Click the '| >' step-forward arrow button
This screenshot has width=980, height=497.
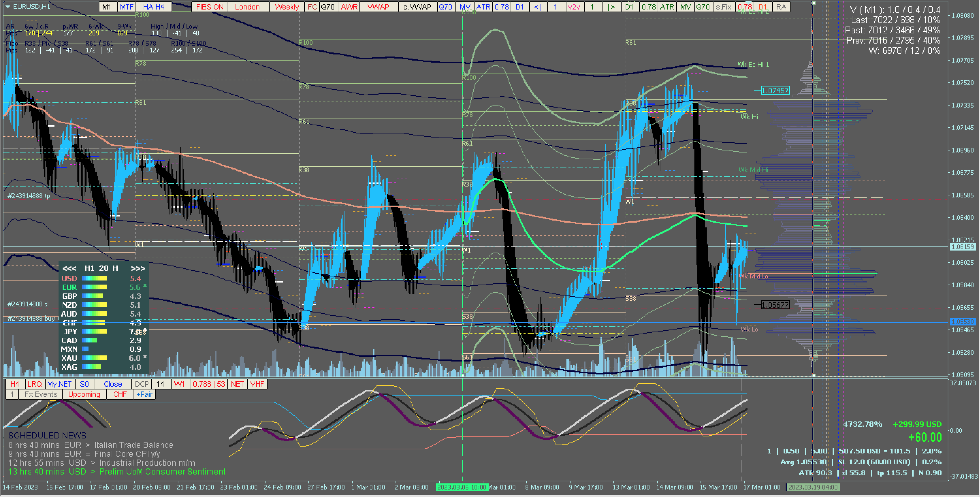[611, 7]
